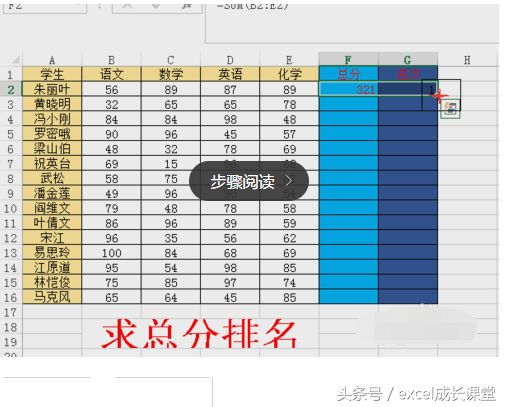
Task: Select student name cell 马克风
Action: coord(52,297)
